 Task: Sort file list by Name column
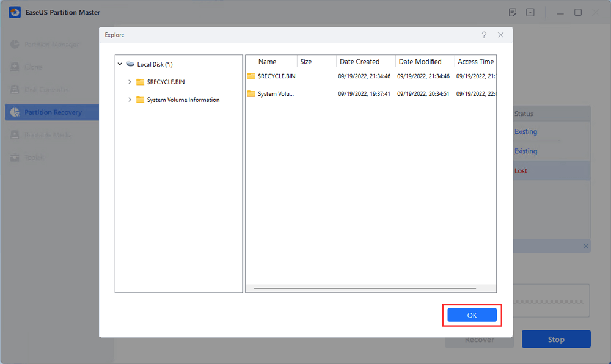click(x=267, y=62)
